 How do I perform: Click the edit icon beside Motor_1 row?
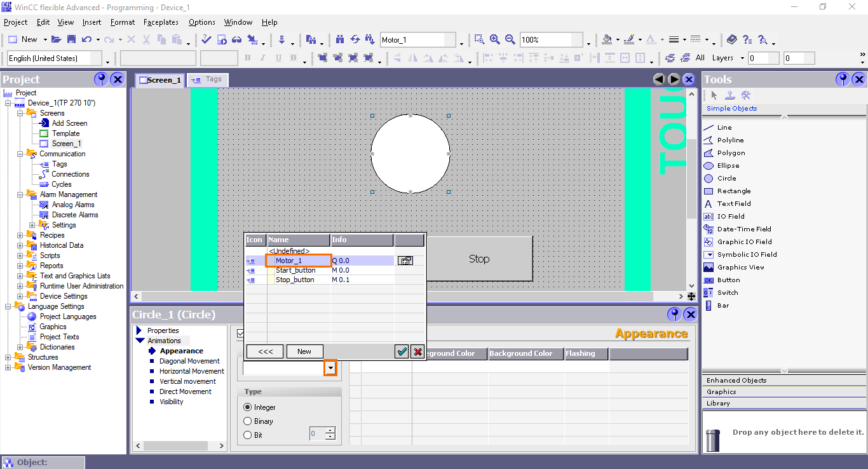405,261
